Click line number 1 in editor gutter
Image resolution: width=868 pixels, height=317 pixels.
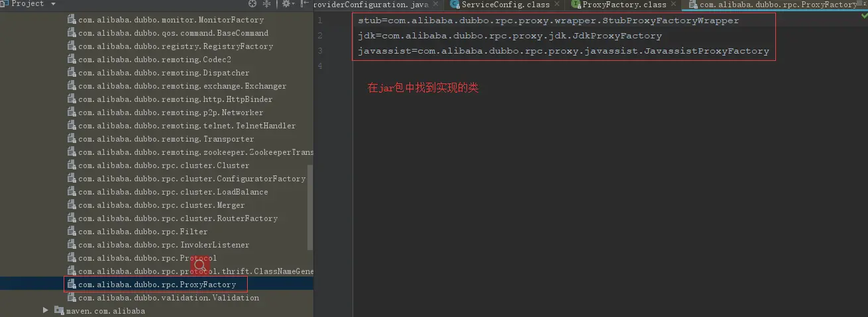[x=320, y=21]
